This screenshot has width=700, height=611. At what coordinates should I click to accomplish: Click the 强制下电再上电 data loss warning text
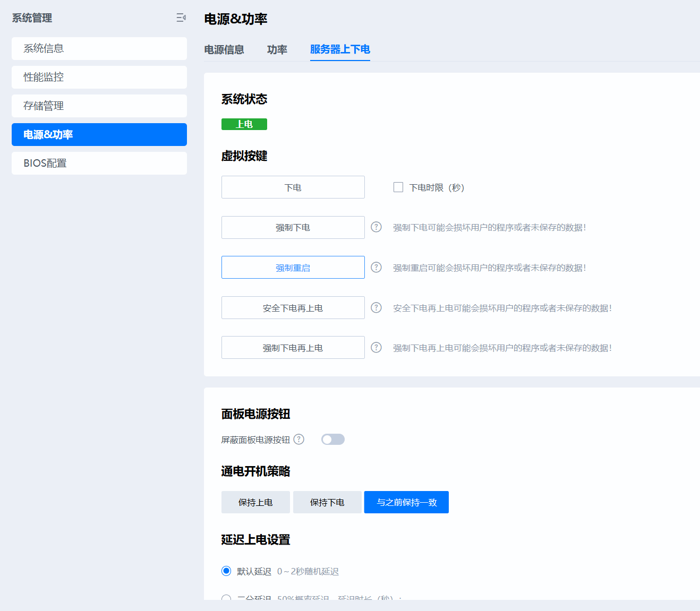tap(502, 348)
